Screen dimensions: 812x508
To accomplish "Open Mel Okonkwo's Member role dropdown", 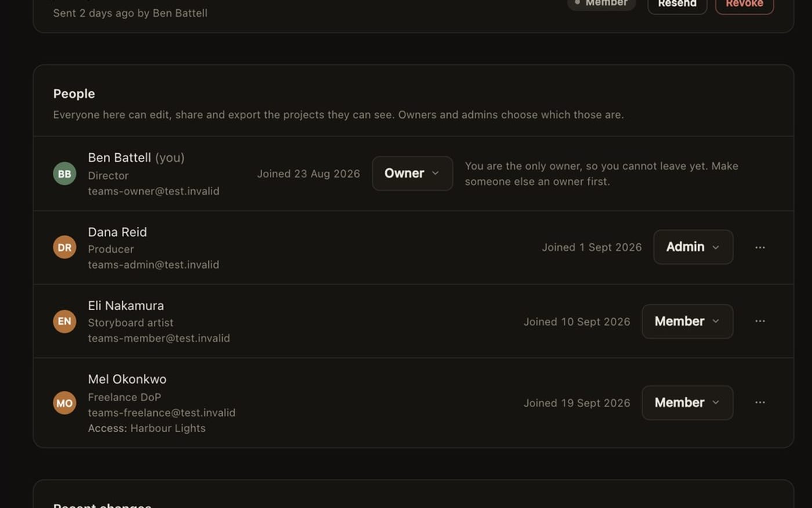I will click(687, 402).
